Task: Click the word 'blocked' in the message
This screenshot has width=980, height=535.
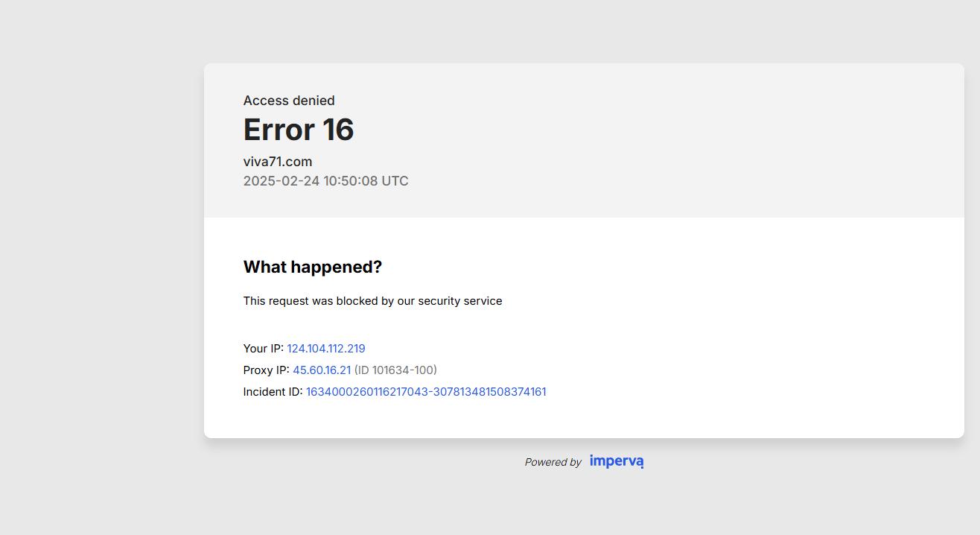Action: click(x=357, y=301)
